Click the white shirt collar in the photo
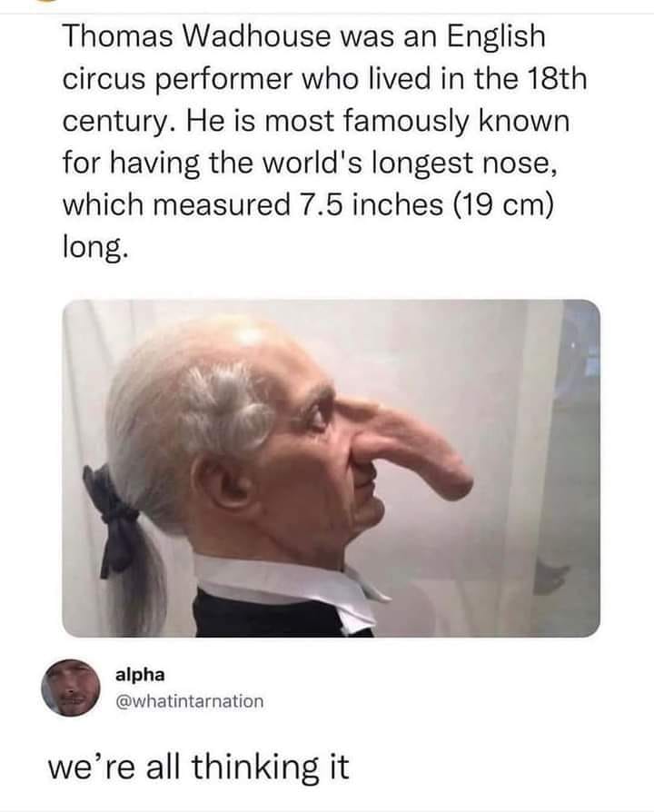Image resolution: width=654 pixels, height=812 pixels. point(290,582)
